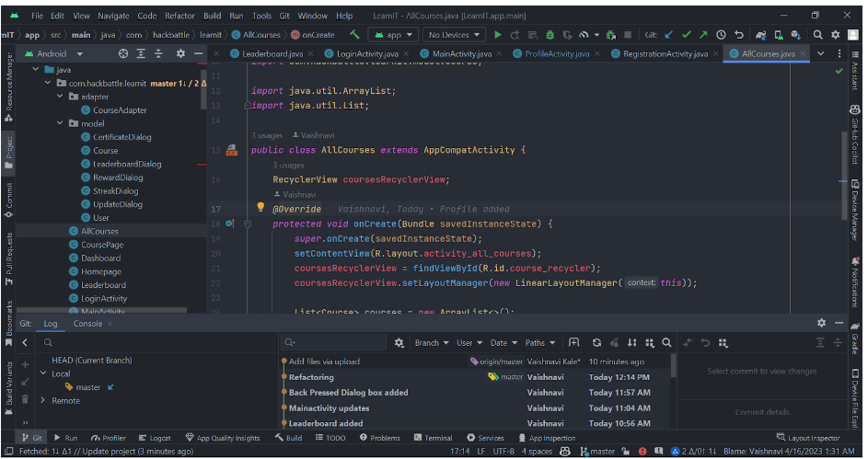The height and width of the screenshot is (459, 868).
Task: Click the intention lightbulb on line 17
Action: coord(260,207)
